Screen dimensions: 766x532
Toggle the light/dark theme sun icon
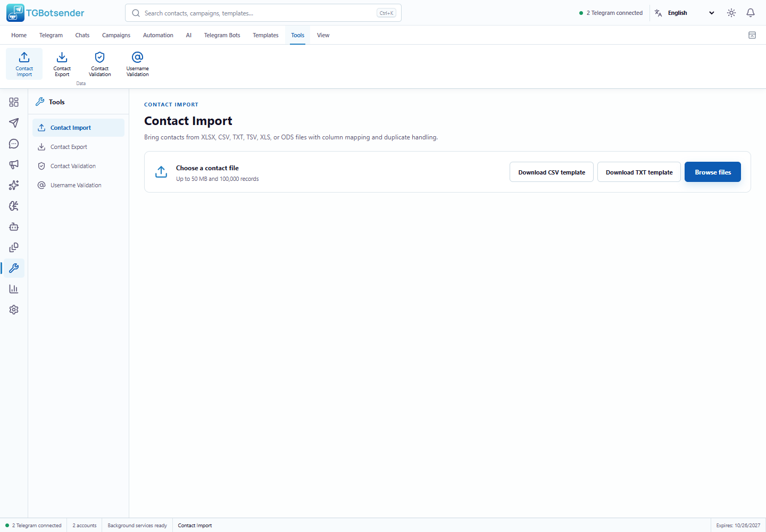pyautogui.click(x=731, y=13)
